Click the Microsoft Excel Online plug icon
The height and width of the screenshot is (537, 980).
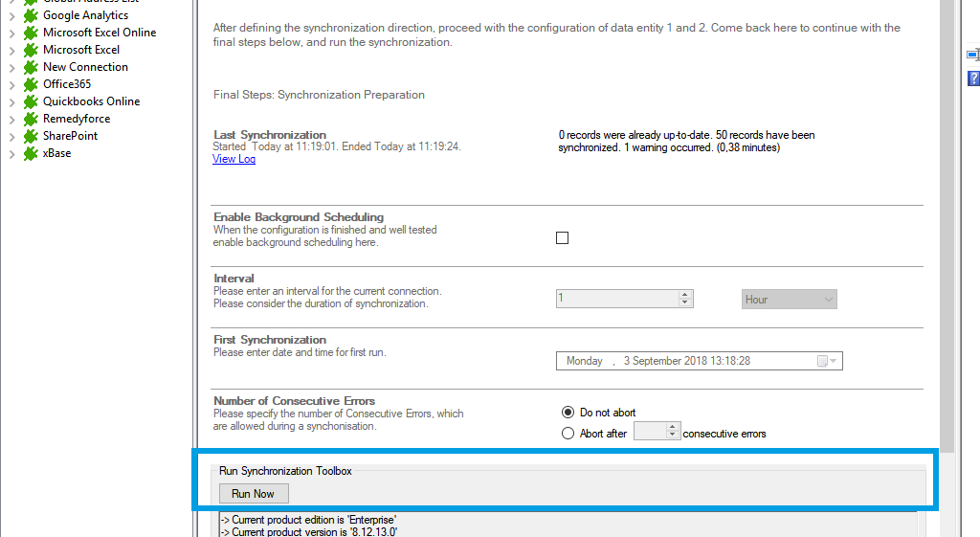(31, 33)
